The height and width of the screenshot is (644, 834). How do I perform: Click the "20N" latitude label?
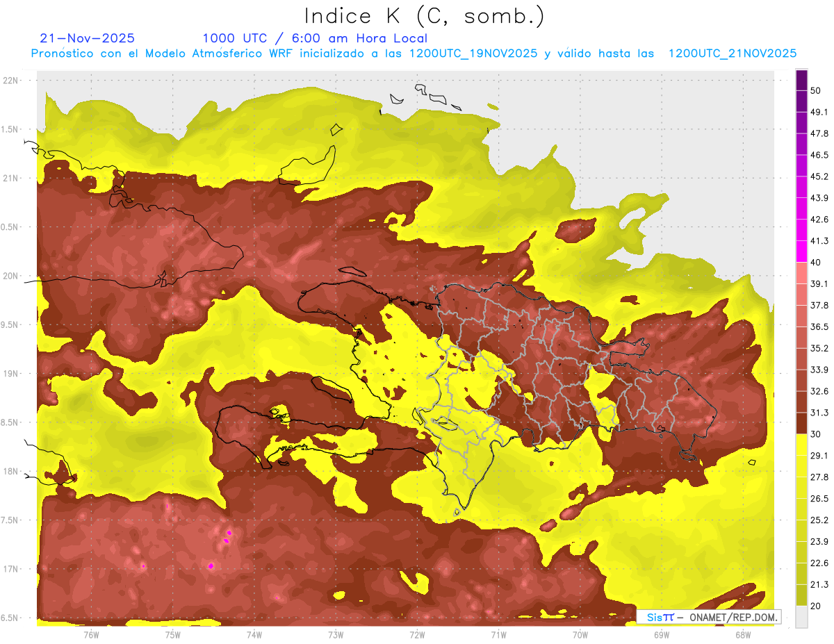[x=10, y=276]
